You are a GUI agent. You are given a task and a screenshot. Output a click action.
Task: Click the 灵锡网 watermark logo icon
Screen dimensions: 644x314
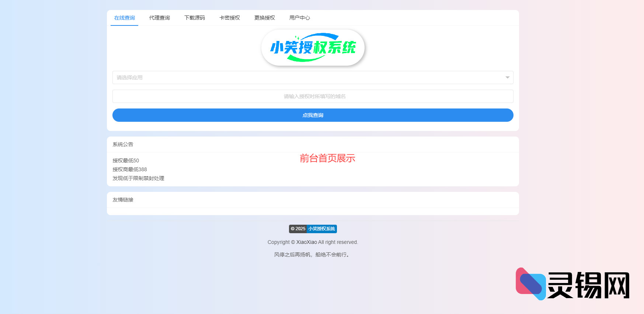[x=530, y=284]
